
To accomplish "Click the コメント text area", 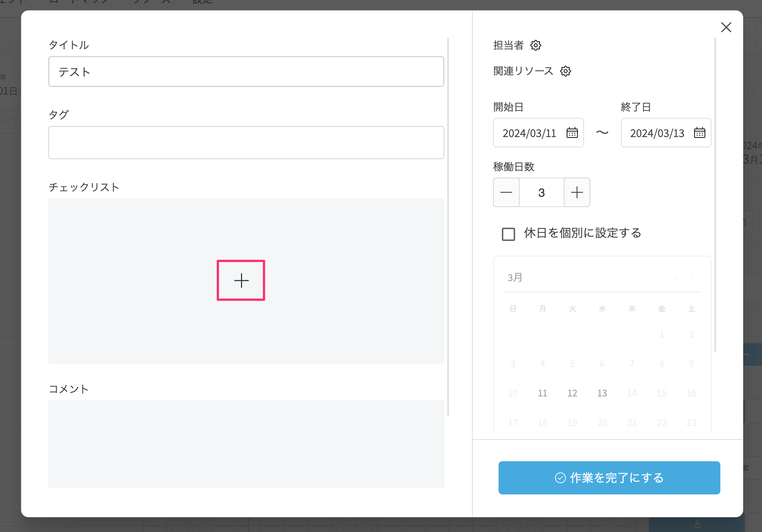I will (x=246, y=444).
